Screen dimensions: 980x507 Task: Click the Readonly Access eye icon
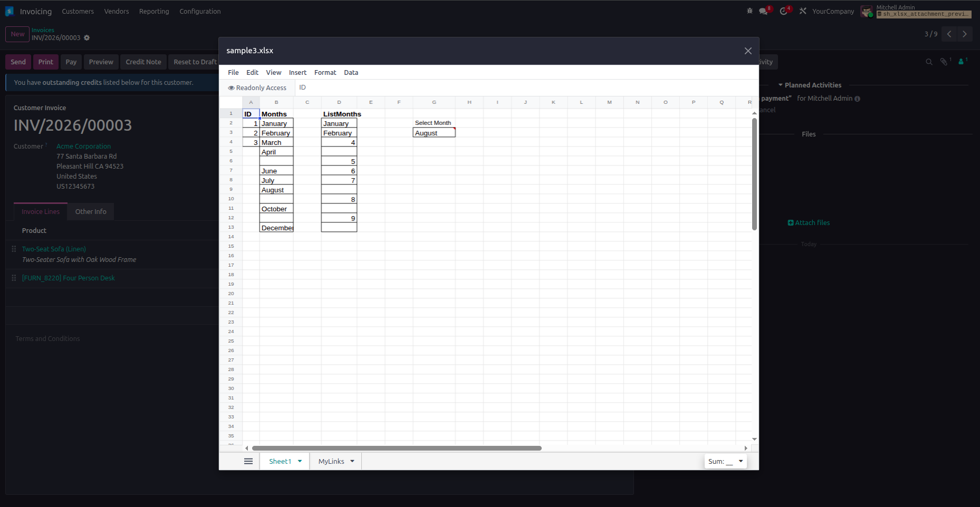pos(231,88)
